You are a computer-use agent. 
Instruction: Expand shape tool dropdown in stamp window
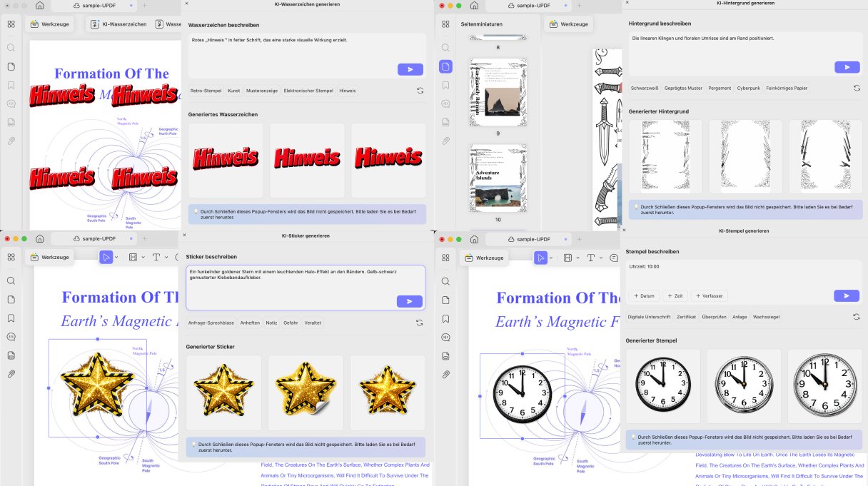pyautogui.click(x=578, y=257)
